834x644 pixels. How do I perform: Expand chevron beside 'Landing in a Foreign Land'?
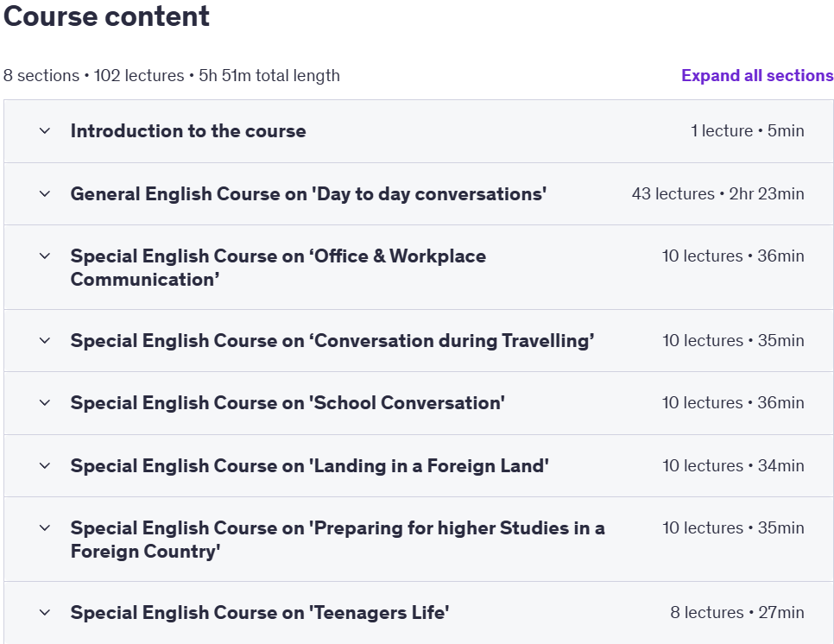(45, 465)
